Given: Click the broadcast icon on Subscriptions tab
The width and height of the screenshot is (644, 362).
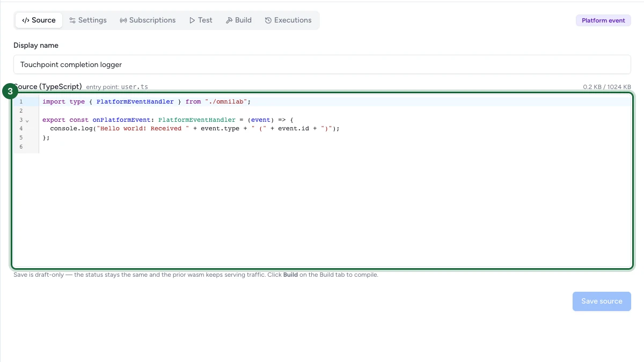Looking at the screenshot, I should (x=123, y=20).
